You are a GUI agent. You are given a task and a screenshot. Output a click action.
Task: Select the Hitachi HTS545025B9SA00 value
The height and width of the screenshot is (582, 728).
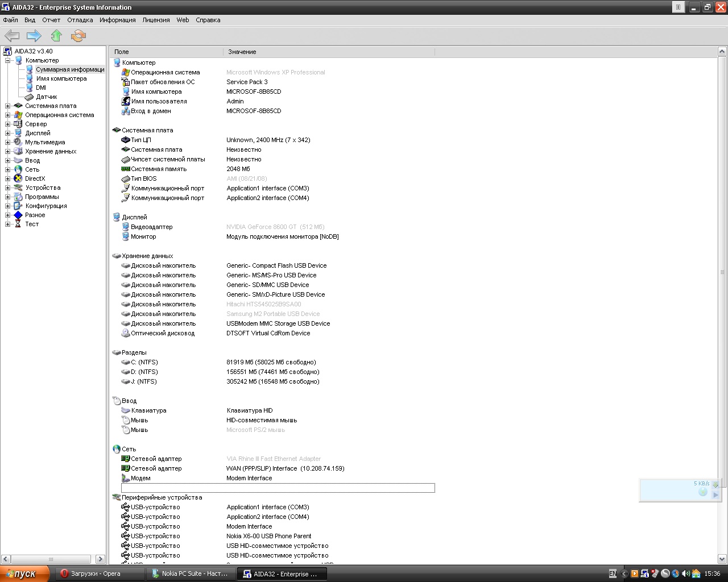tap(264, 304)
